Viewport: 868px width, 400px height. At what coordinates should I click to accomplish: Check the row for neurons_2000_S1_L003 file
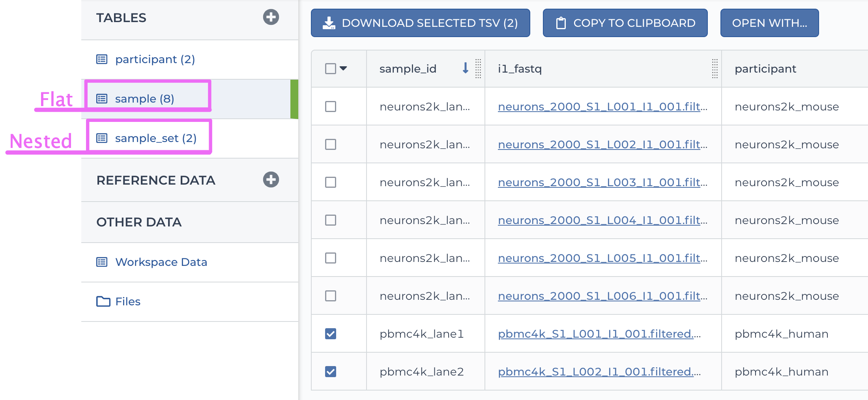pyautogui.click(x=331, y=182)
